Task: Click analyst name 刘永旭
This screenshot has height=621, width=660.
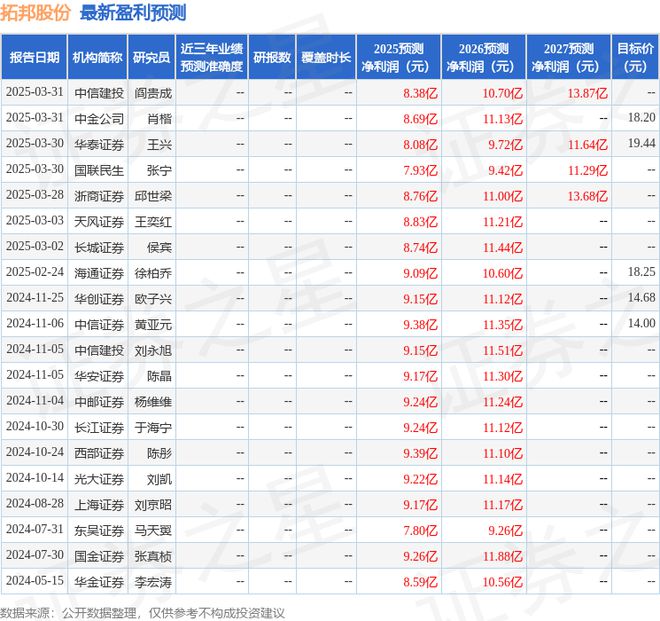Action: (153, 350)
